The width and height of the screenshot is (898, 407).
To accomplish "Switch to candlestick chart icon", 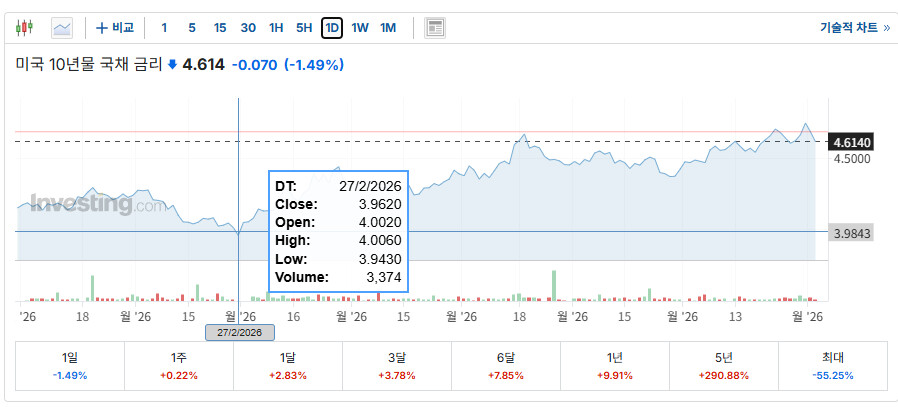I will [25, 27].
